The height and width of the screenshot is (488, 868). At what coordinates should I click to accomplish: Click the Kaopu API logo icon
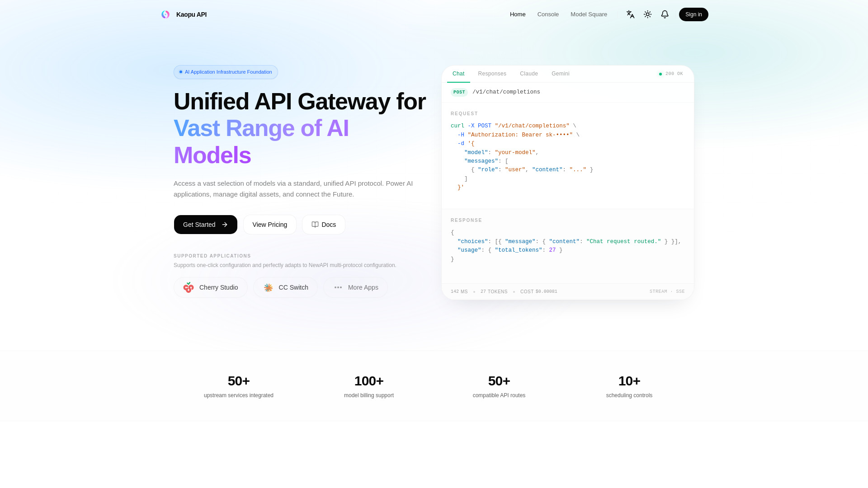tap(165, 14)
